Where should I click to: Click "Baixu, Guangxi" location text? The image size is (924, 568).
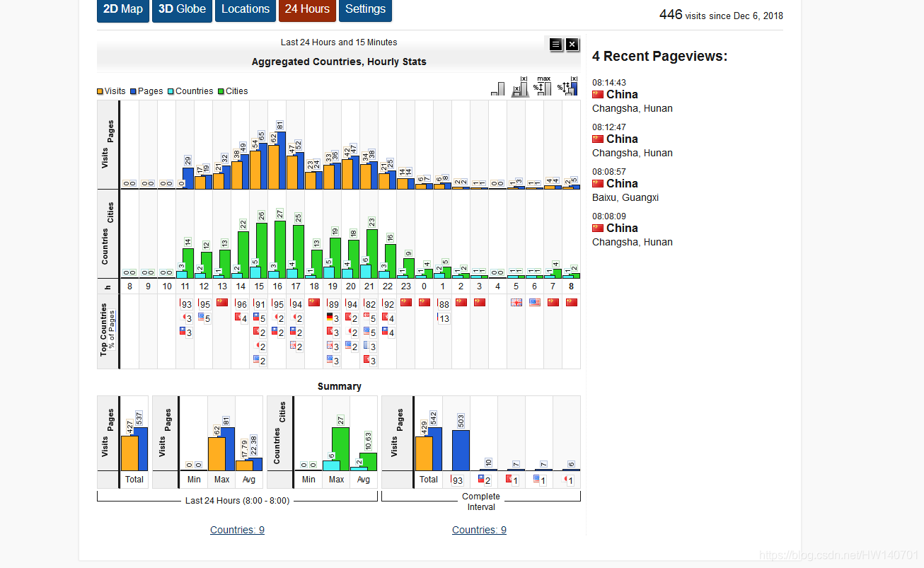625,197
